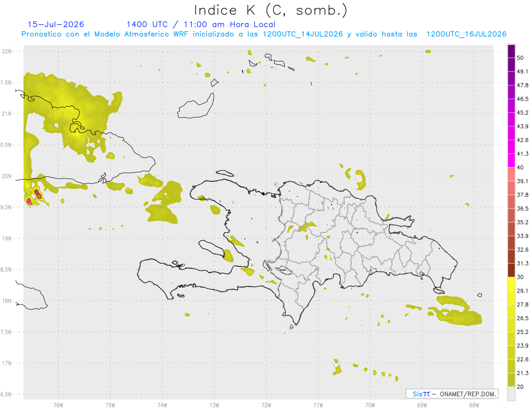The width and height of the screenshot is (532, 411).
Task: Click the "31.3" colorbar label
Action: click(523, 263)
